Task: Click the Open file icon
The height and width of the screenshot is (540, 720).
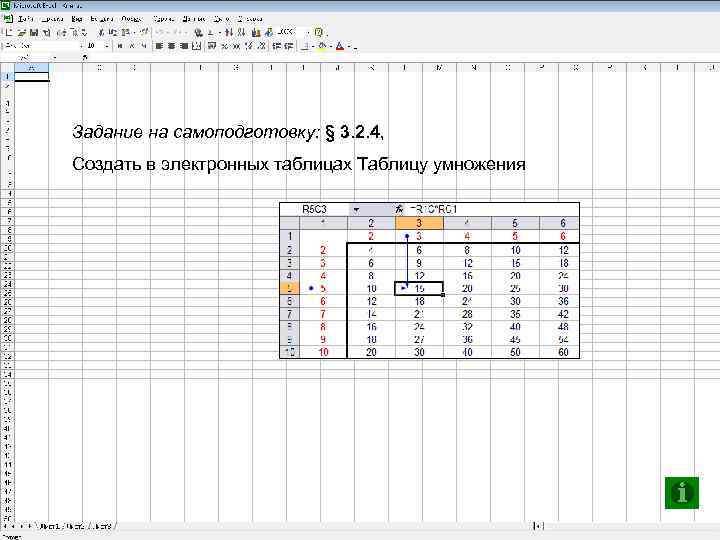Action: (x=22, y=33)
